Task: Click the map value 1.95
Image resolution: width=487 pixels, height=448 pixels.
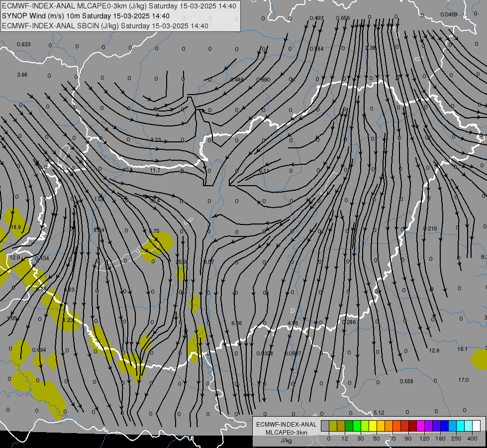Action: 12,318
